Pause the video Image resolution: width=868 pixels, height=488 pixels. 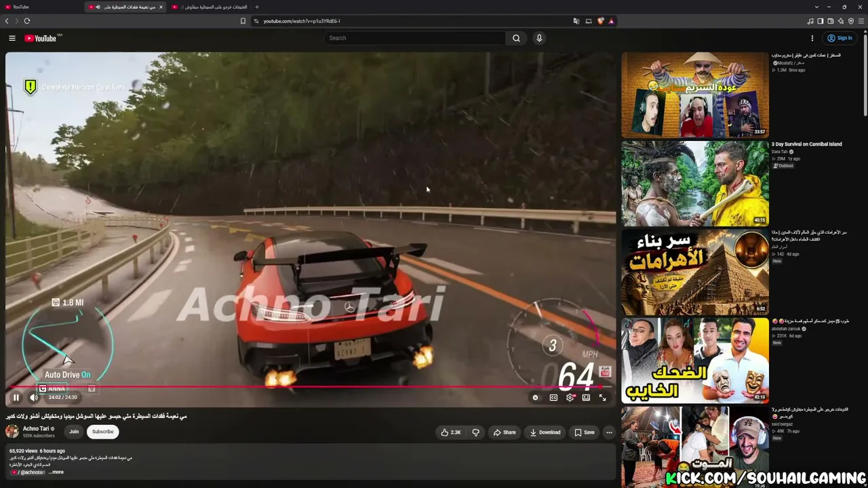(16, 398)
